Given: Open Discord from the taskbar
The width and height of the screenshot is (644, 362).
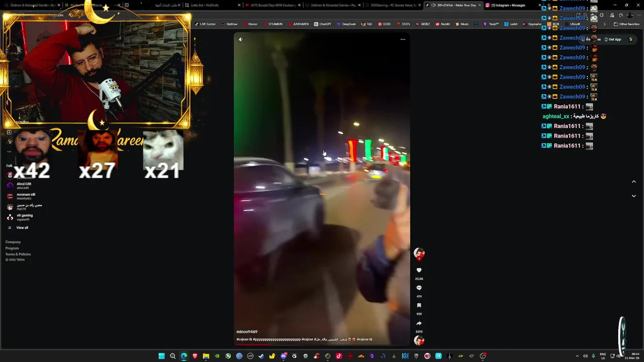Looking at the screenshot, I should [x=283, y=356].
